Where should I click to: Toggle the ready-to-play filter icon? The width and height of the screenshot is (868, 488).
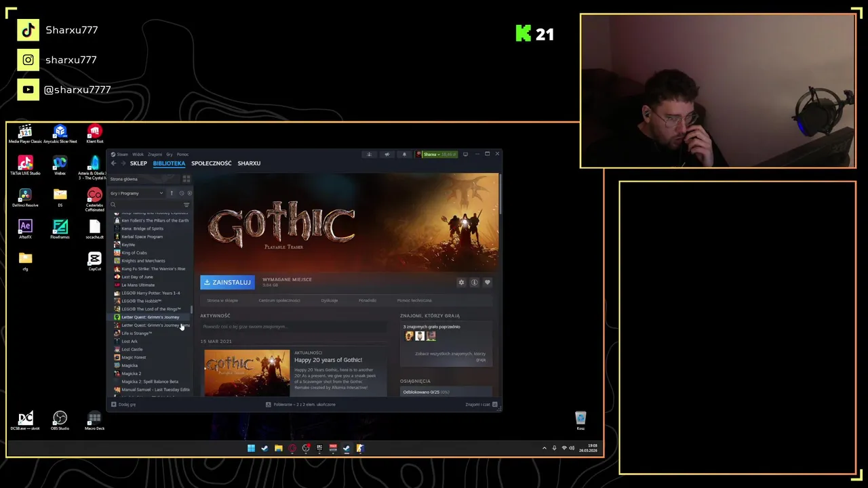(x=189, y=193)
